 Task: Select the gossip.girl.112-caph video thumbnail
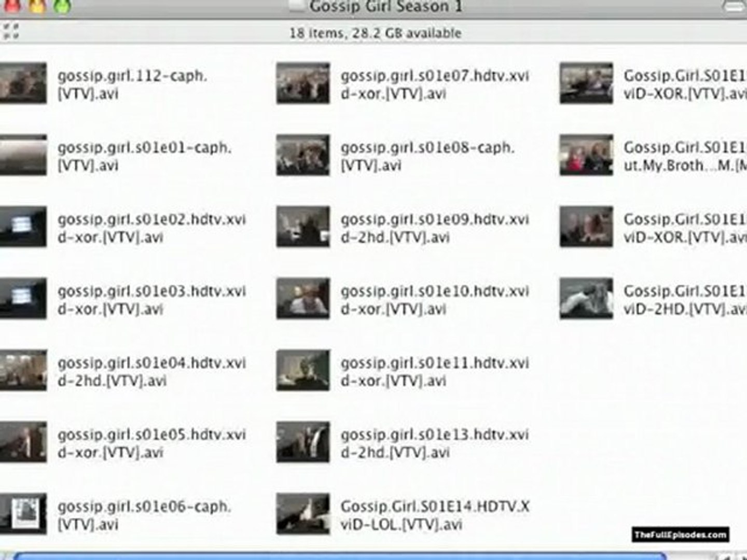pos(23,83)
